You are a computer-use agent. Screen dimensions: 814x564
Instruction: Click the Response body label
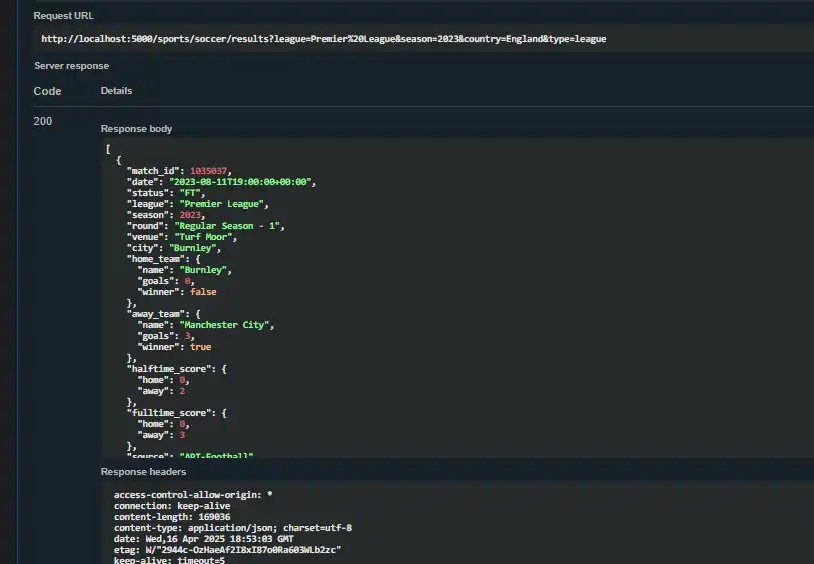click(136, 129)
